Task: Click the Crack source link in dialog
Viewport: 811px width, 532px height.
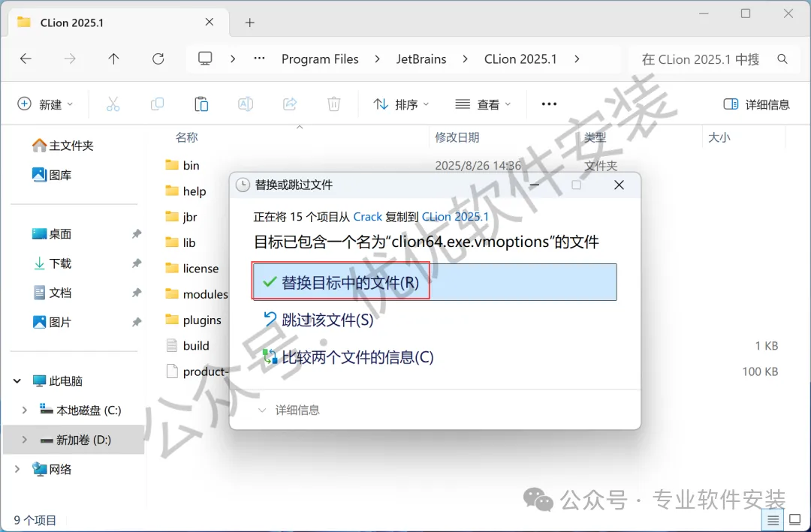Action: [368, 217]
